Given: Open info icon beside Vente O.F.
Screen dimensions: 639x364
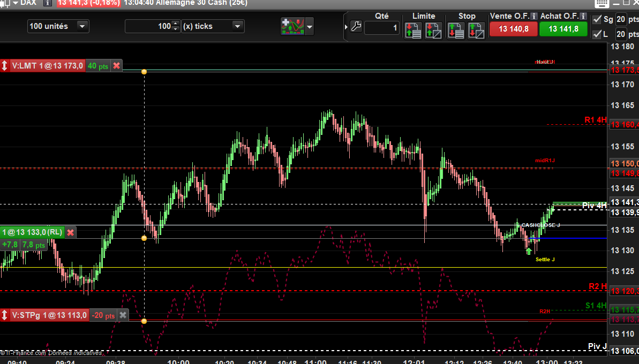Looking at the screenshot, I should pyautogui.click(x=533, y=17).
